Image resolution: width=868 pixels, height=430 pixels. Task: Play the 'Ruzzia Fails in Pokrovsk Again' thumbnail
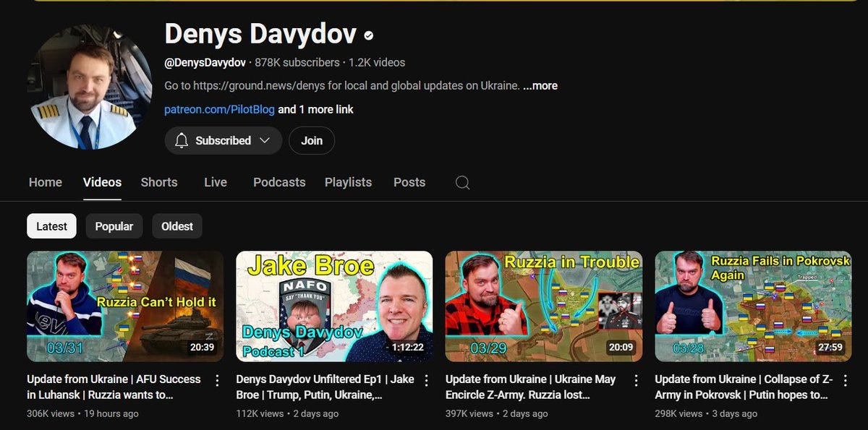(x=753, y=306)
